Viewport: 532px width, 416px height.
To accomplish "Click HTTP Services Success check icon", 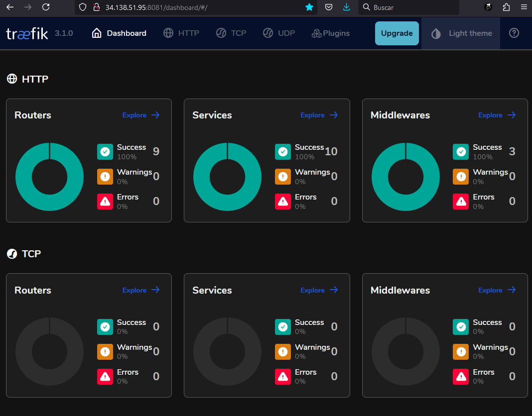I will coord(283,152).
